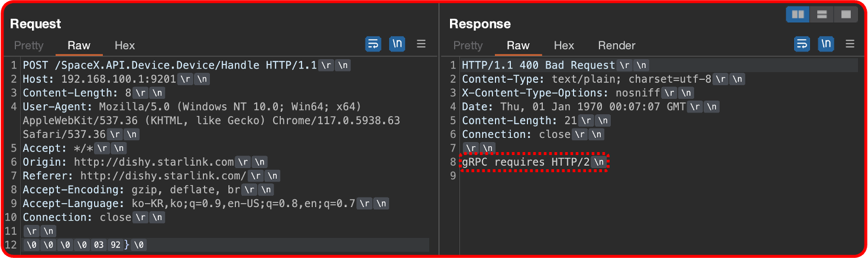The image size is (868, 258).
Task: Switch to side-by-side split layout
Action: 798,14
